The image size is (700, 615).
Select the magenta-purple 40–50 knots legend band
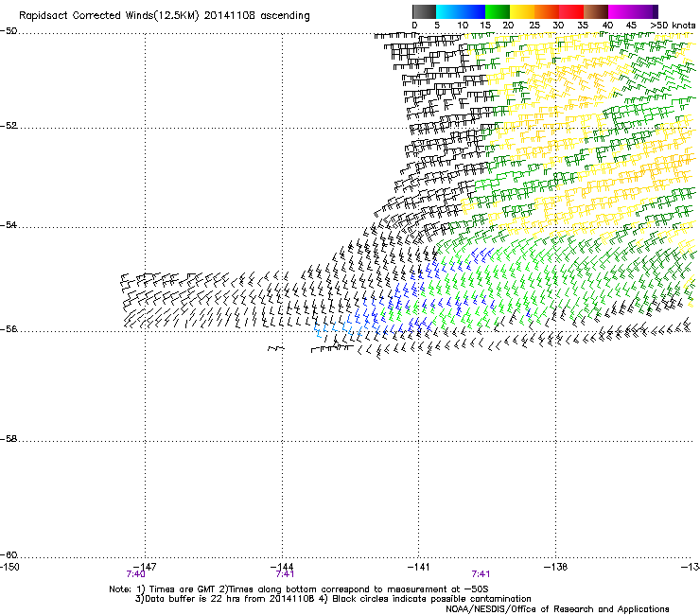[x=633, y=11]
